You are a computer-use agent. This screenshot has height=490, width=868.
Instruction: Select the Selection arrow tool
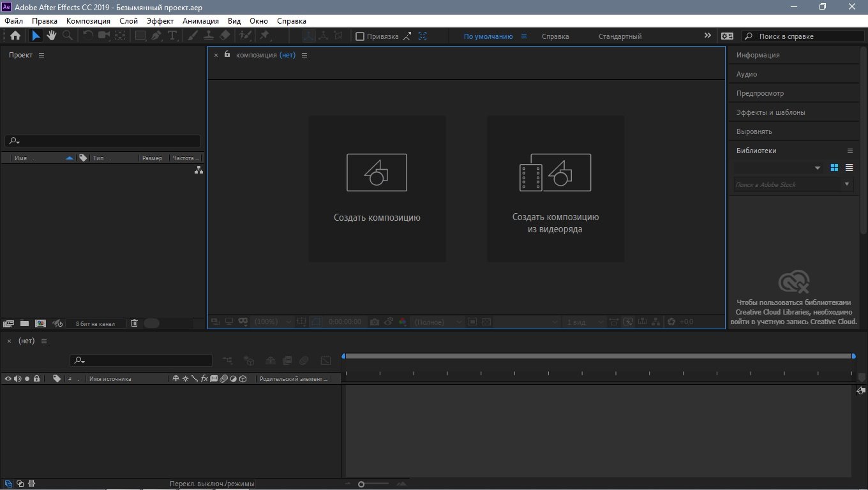coord(36,36)
